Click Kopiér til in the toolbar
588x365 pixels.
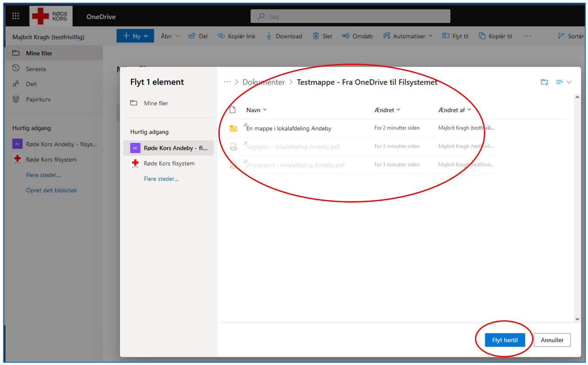496,36
